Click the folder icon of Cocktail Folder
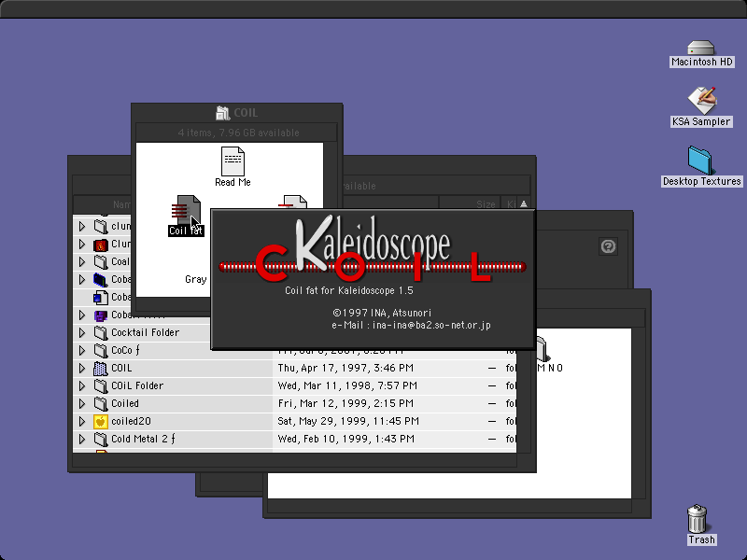Screen dimensions: 747x560 (101, 332)
